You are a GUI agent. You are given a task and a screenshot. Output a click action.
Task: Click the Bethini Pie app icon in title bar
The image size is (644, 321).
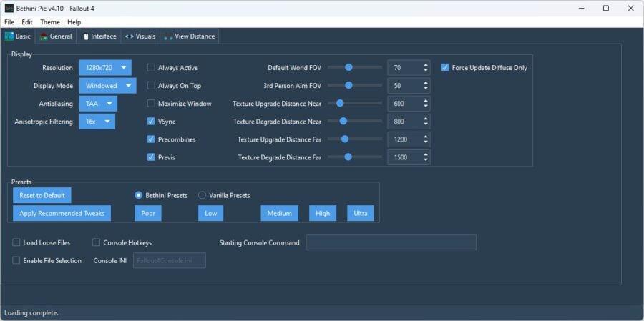coord(9,8)
